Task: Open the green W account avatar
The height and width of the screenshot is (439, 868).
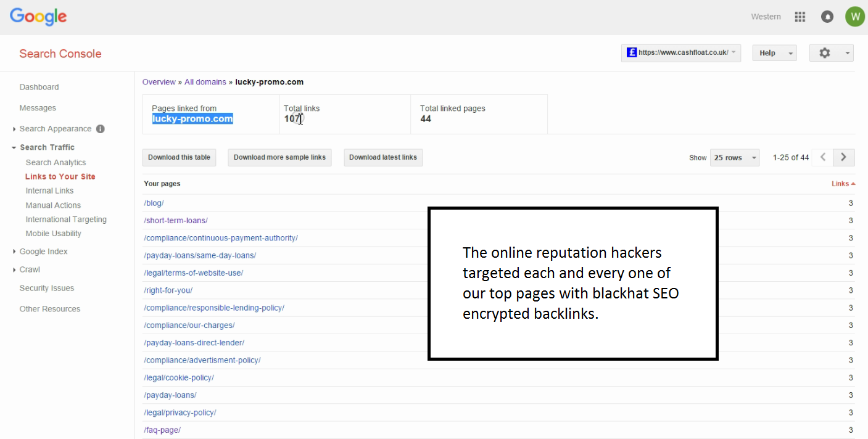Action: pos(854,17)
